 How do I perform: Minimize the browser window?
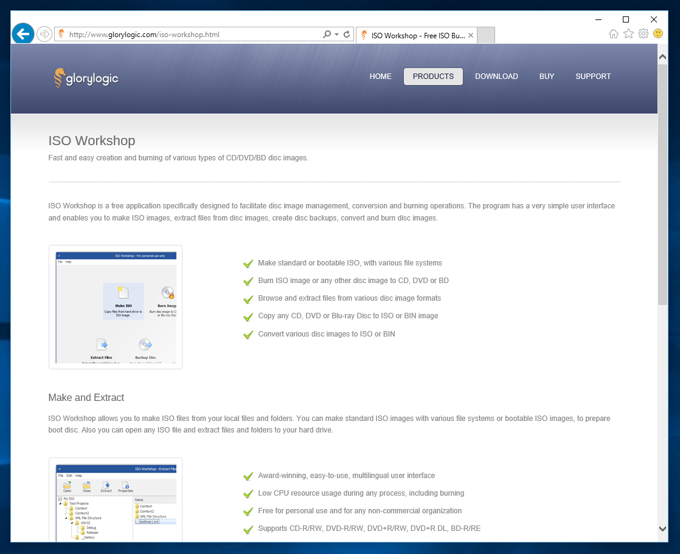[x=598, y=20]
